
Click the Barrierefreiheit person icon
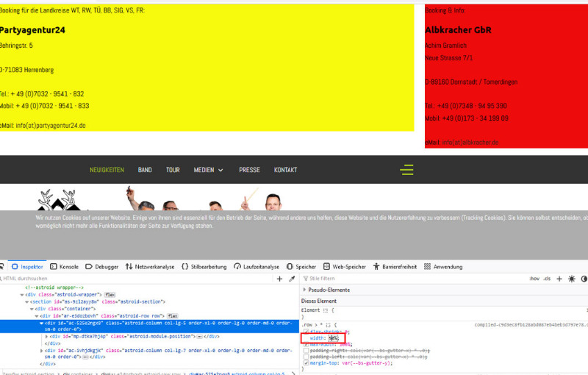[376, 267]
